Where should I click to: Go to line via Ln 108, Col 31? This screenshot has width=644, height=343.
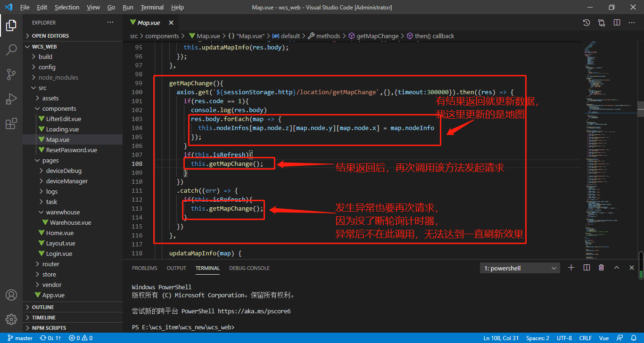(x=502, y=338)
